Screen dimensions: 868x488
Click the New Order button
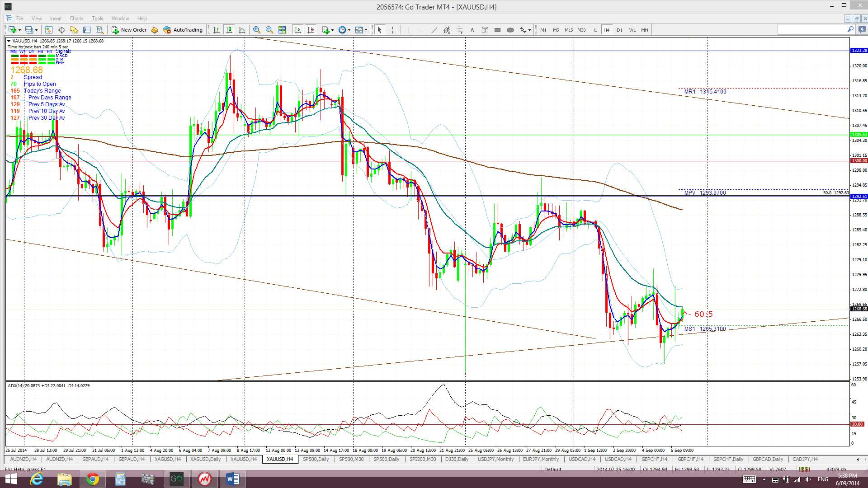129,30
